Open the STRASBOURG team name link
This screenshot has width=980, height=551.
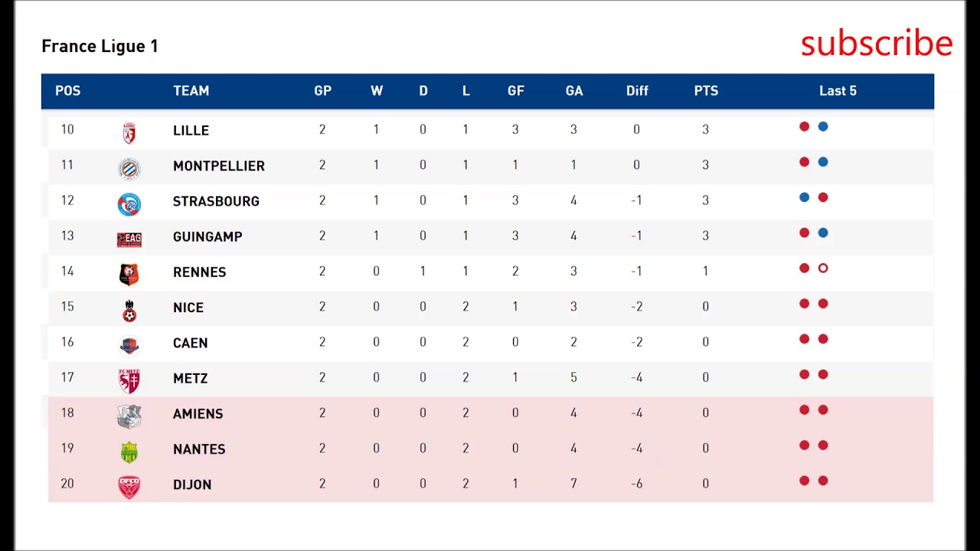point(216,201)
